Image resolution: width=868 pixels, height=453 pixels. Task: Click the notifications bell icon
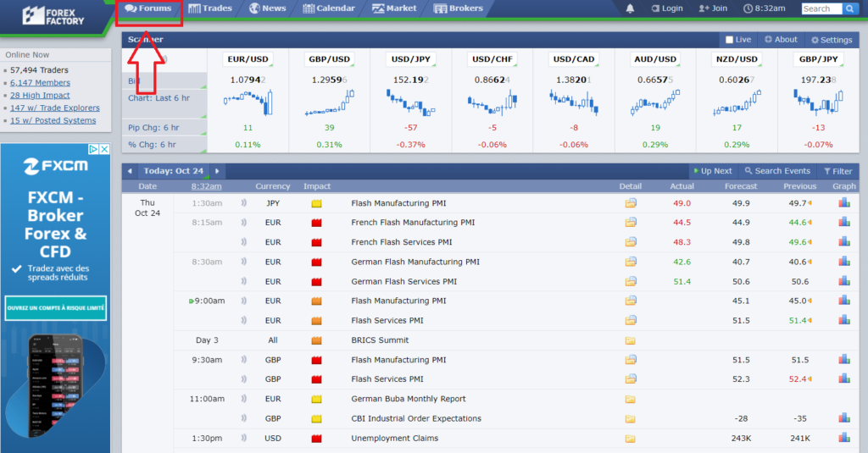[x=630, y=8]
